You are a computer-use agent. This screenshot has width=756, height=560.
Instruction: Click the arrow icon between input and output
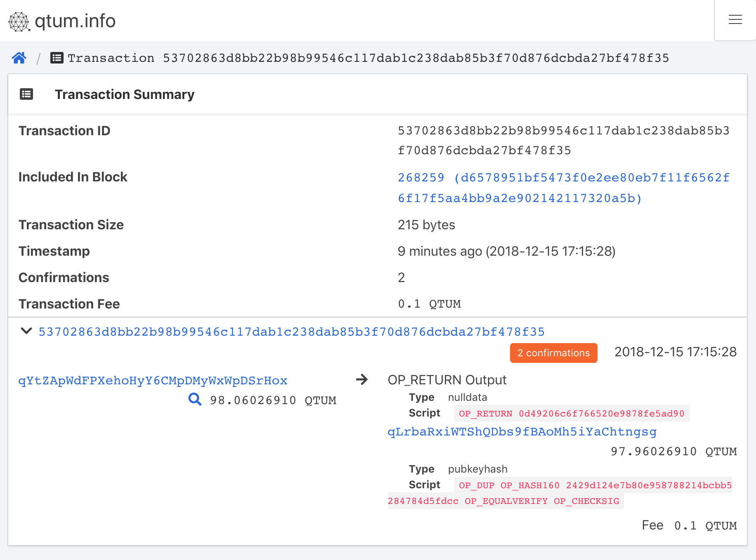point(362,379)
